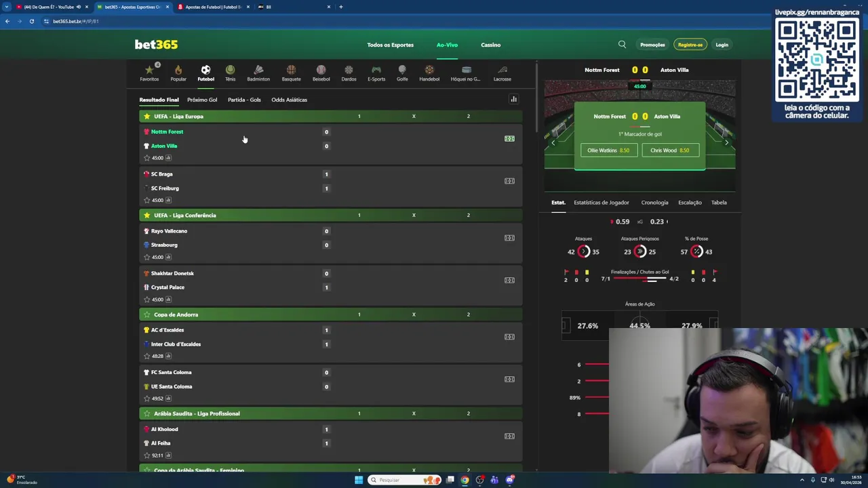
Task: Select the Golfe sport icon
Action: tap(402, 73)
